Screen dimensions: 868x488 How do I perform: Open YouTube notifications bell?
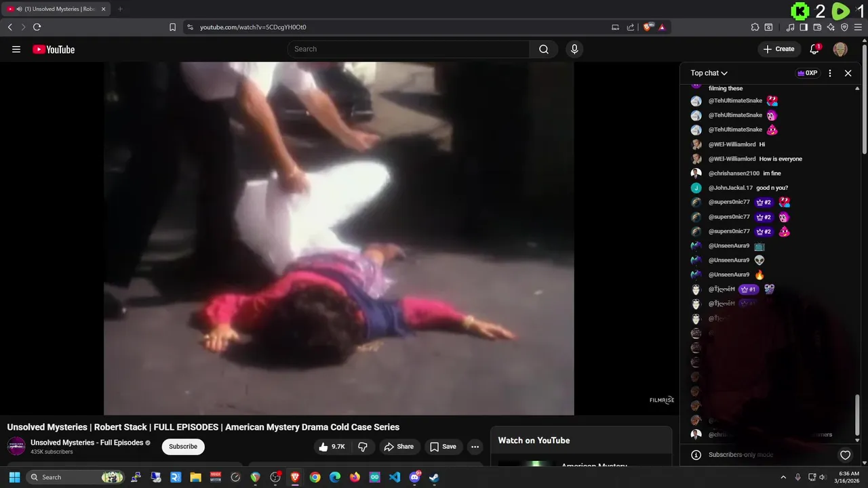pos(815,49)
